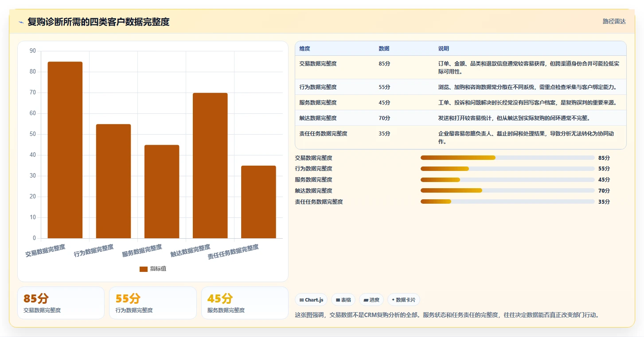644x337 pixels.
Task: Click the 85分 value in the table
Action: (385, 64)
